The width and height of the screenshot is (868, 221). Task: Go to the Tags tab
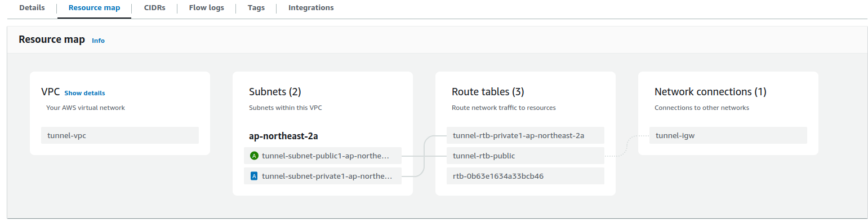click(256, 8)
